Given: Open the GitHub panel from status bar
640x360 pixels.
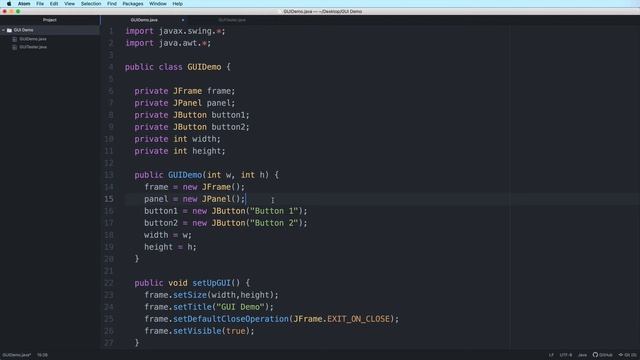Looking at the screenshot, I should click(602, 355).
